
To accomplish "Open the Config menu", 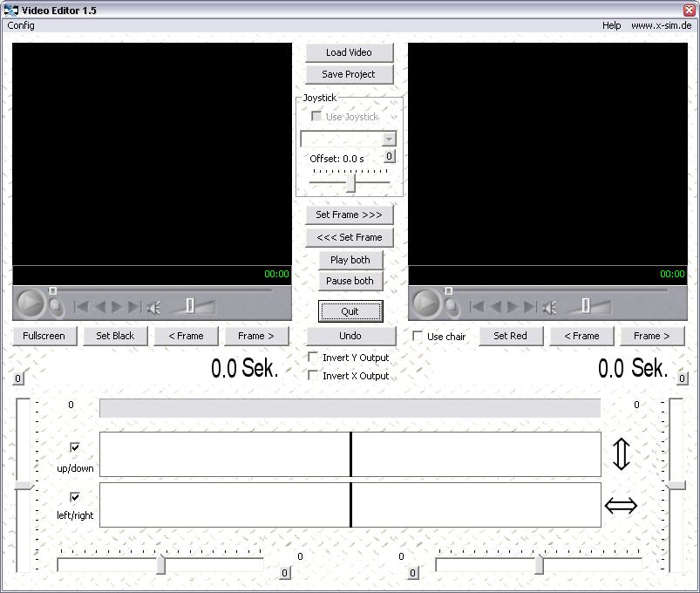I will [21, 25].
